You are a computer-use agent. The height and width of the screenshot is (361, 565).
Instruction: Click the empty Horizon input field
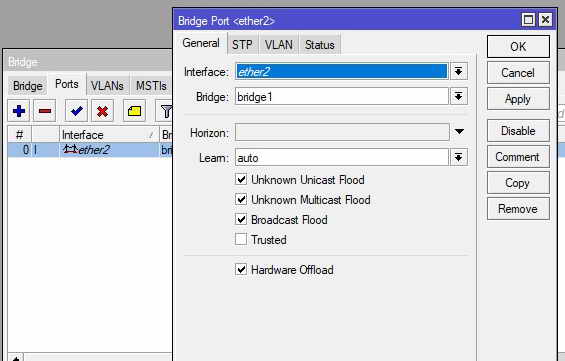pyautogui.click(x=342, y=132)
